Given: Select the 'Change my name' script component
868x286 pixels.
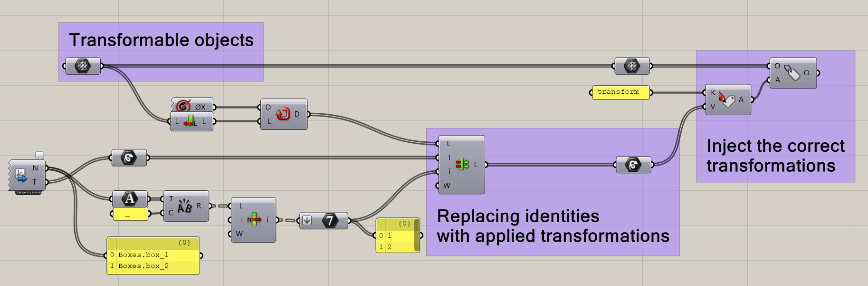Looking at the screenshot, I should (21, 175).
